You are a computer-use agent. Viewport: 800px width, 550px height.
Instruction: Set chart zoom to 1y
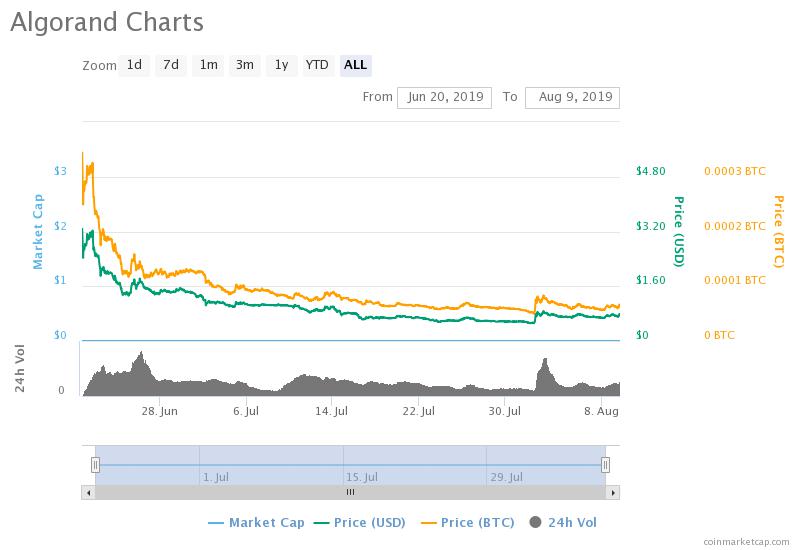click(282, 65)
